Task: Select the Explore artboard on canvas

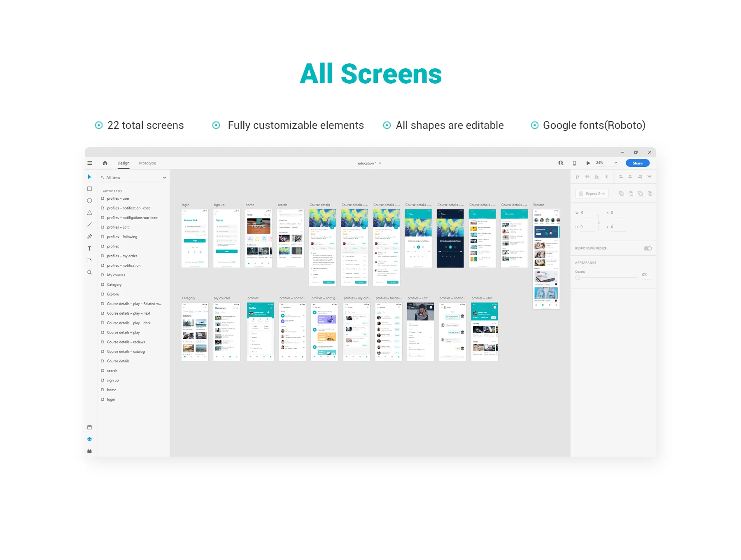Action: tap(546, 259)
